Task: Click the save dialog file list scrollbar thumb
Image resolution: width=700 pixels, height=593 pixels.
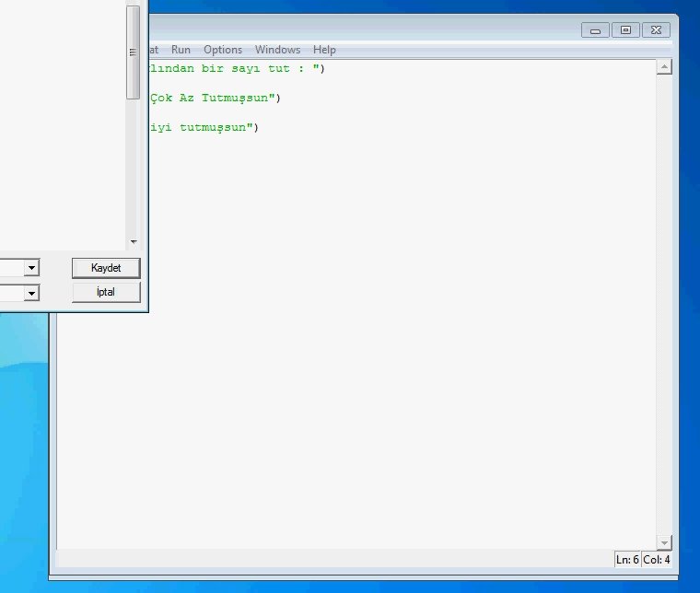Action: [133, 52]
